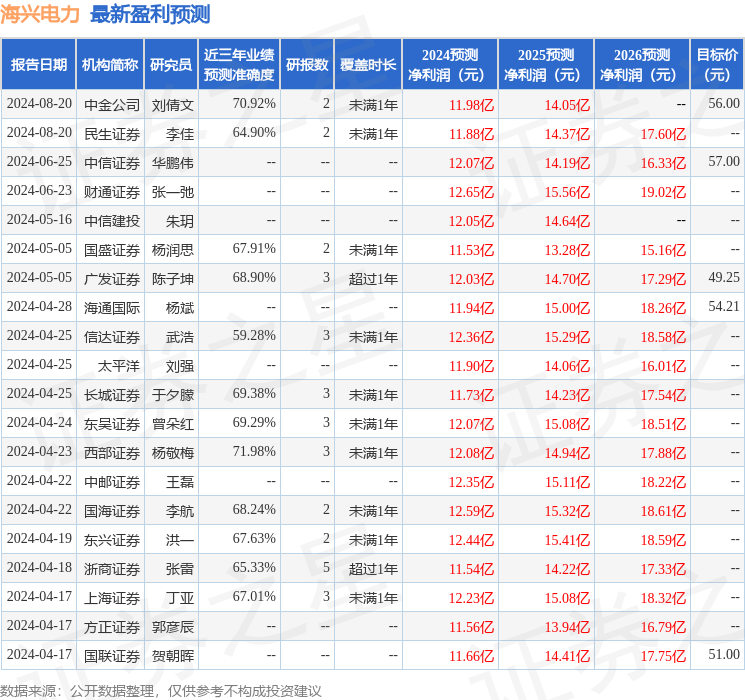Image resolution: width=745 pixels, height=700 pixels.
Task: Click target price 51.00
Action: point(724,654)
